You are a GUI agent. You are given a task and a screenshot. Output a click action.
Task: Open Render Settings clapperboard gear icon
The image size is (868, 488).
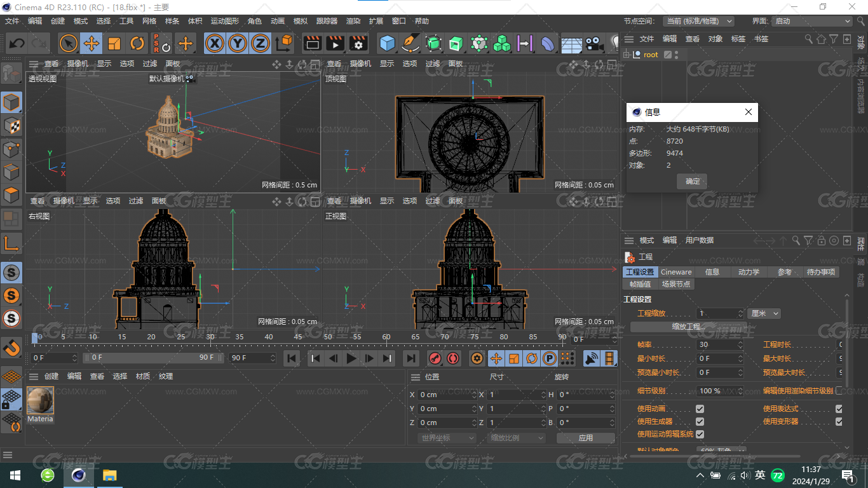point(358,43)
